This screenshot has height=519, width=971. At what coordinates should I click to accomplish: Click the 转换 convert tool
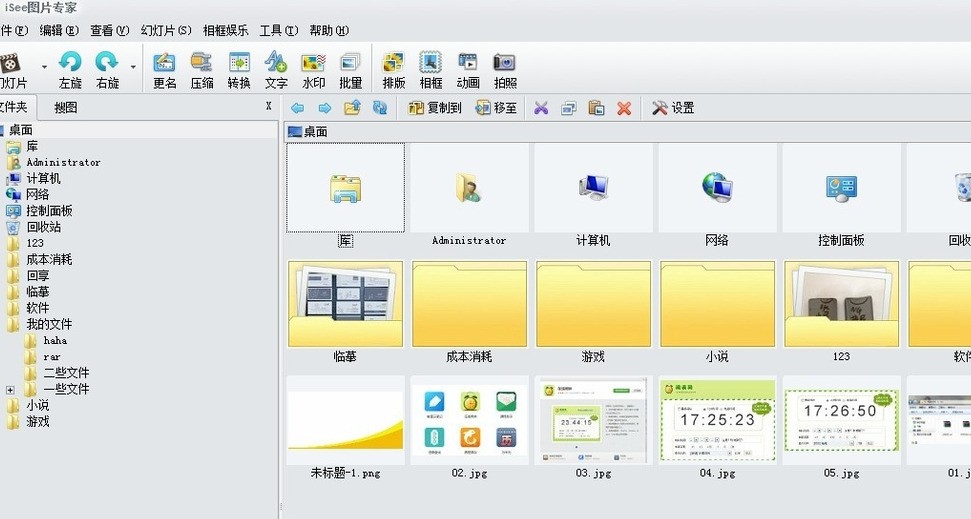(239, 70)
